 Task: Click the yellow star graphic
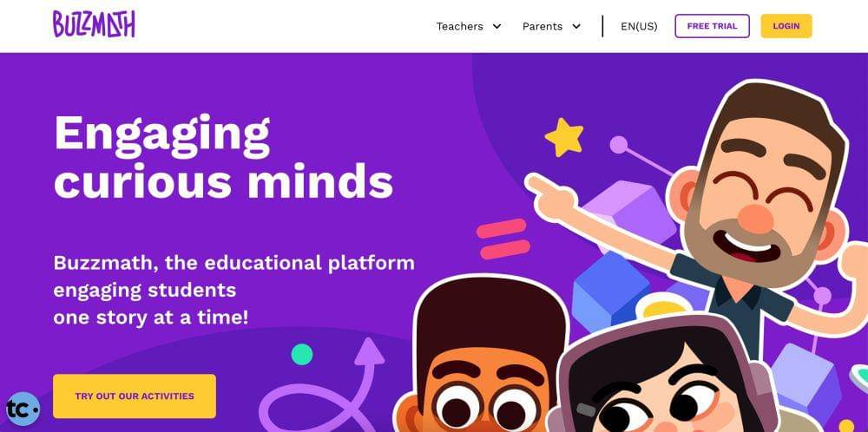coord(564,136)
